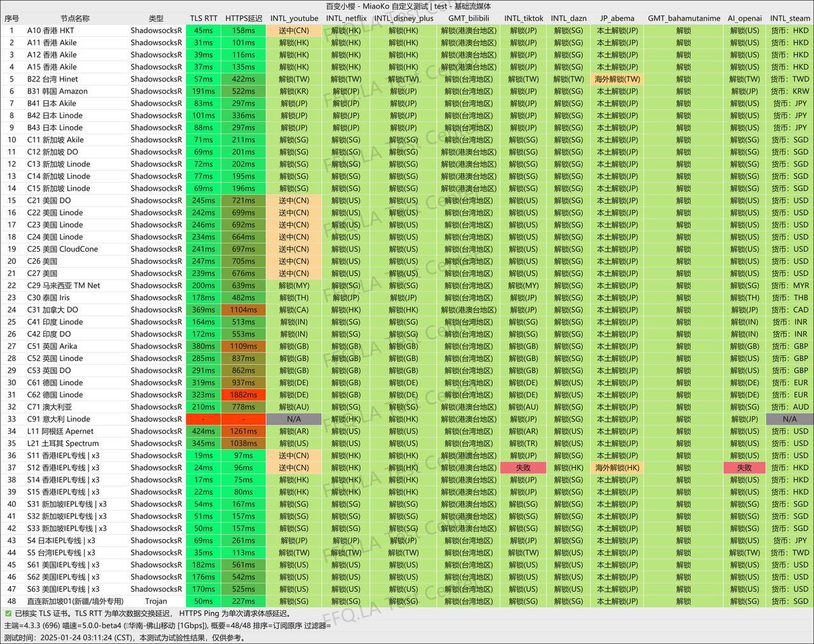Click the INTL_youtube column header
The image size is (814, 644).
tap(294, 18)
